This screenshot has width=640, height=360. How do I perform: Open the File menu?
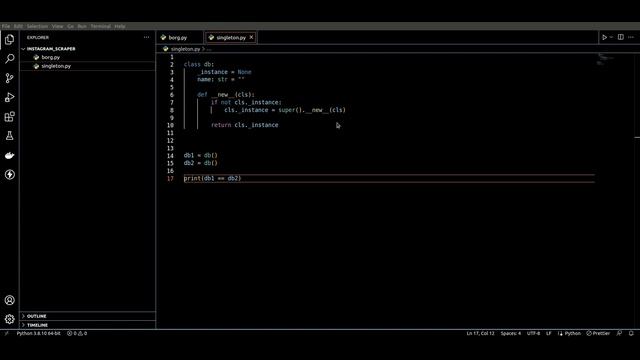point(6,26)
